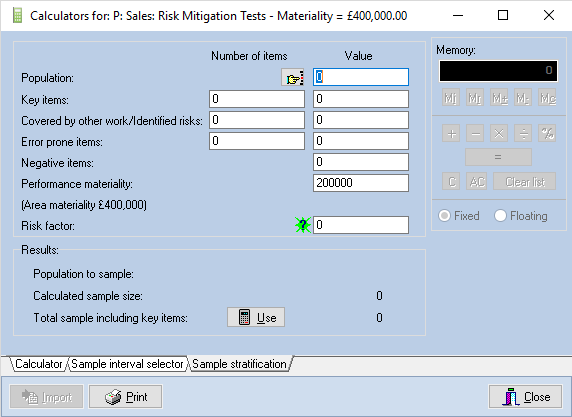Click the '(Area materiality £400,000)' text

[x=84, y=205]
